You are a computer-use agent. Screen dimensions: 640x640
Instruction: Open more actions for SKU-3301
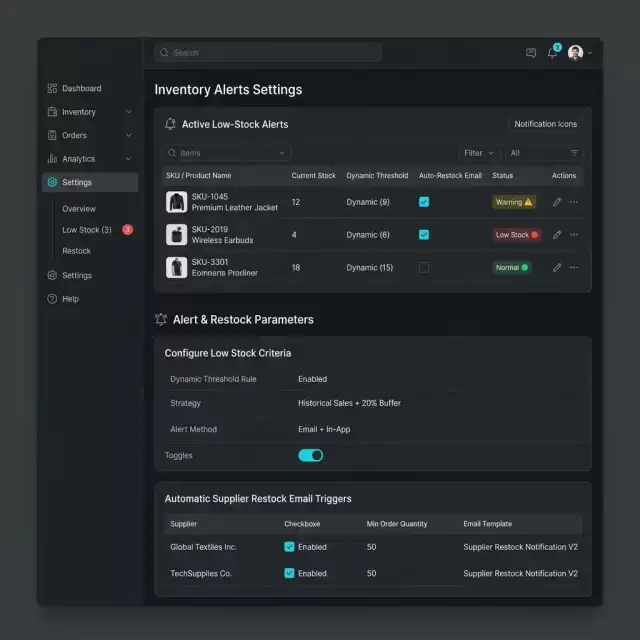pyautogui.click(x=574, y=267)
